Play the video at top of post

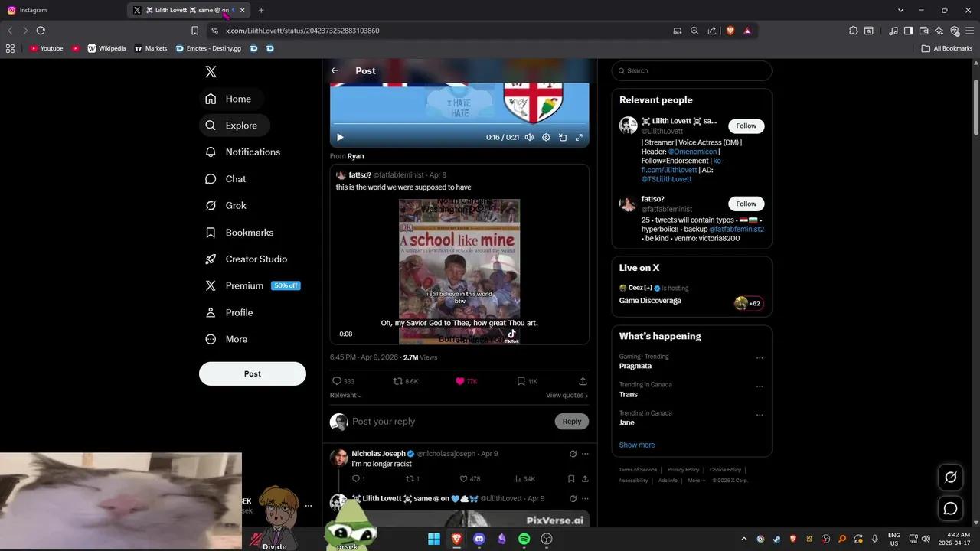[x=340, y=138]
